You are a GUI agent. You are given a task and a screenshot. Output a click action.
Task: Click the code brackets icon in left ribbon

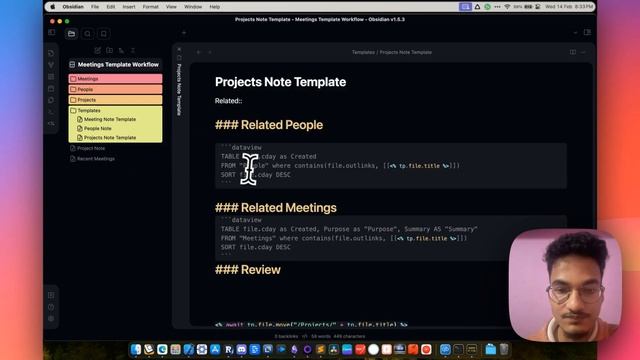pos(51,123)
